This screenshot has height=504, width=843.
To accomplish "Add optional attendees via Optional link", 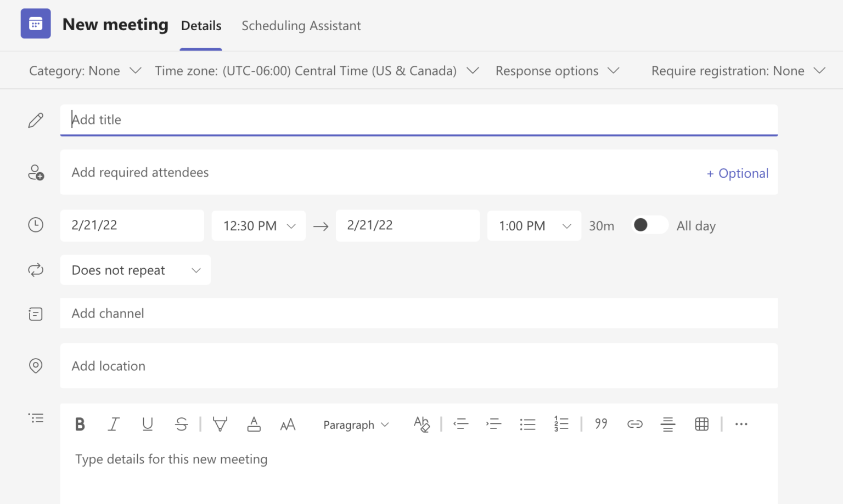I will tap(737, 173).
